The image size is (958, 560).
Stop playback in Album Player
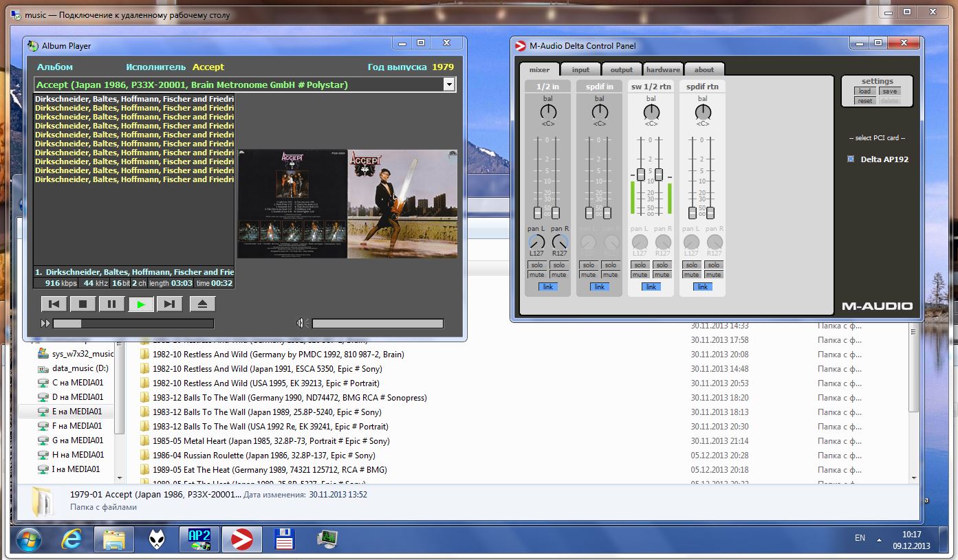[83, 304]
